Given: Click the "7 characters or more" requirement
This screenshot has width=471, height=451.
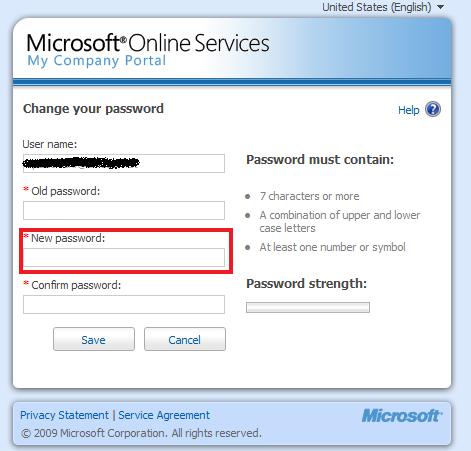Looking at the screenshot, I should [x=309, y=196].
